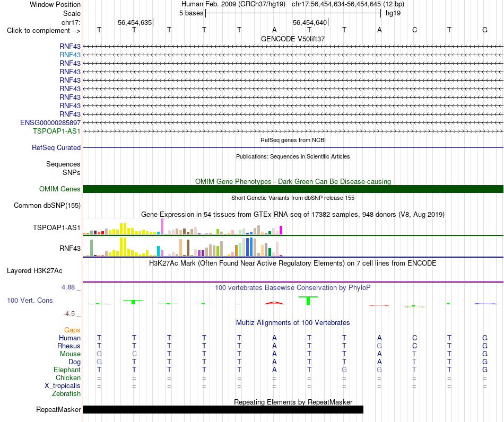Screen dimensions: 504x422
Task: Click the Sequences label under Publications
Action: 63,164
